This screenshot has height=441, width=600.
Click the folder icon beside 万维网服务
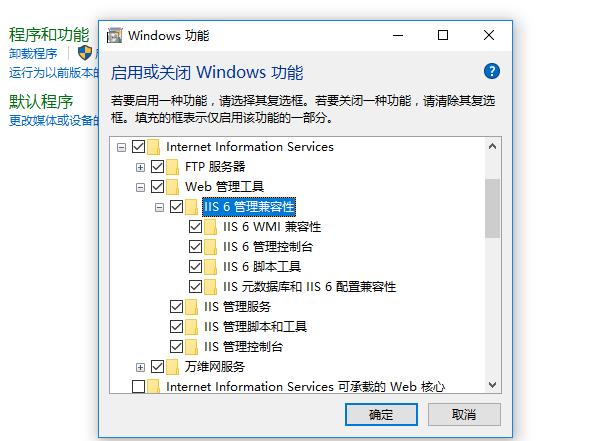coord(173,367)
